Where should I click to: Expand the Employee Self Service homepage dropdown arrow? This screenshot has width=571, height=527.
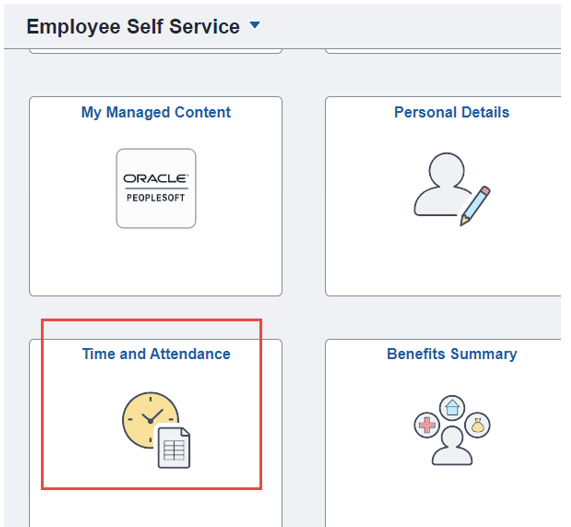point(255,25)
